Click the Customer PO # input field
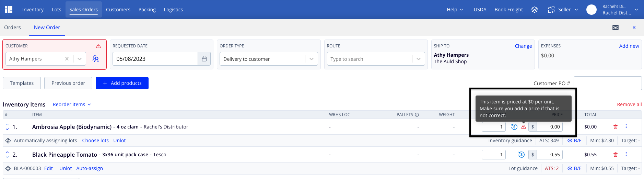644x179 pixels. [x=607, y=83]
